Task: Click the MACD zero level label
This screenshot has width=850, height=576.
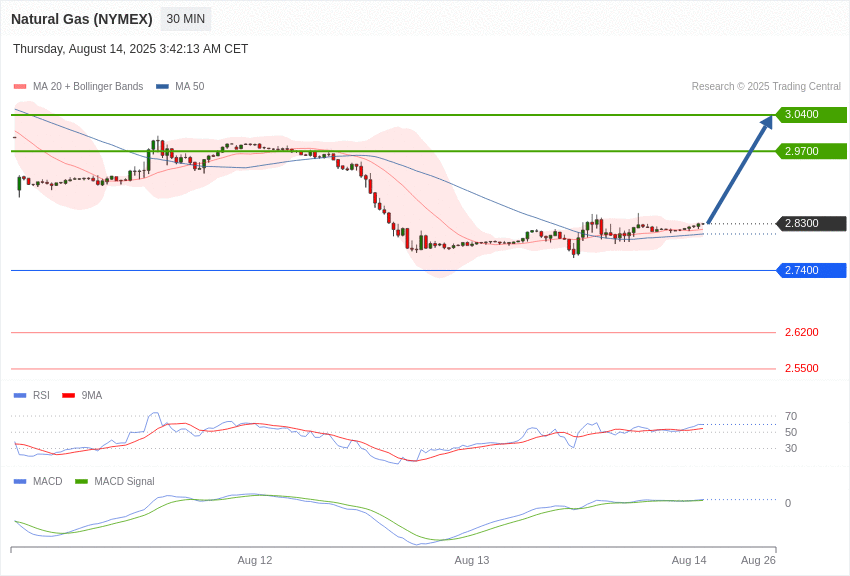Action: [788, 503]
